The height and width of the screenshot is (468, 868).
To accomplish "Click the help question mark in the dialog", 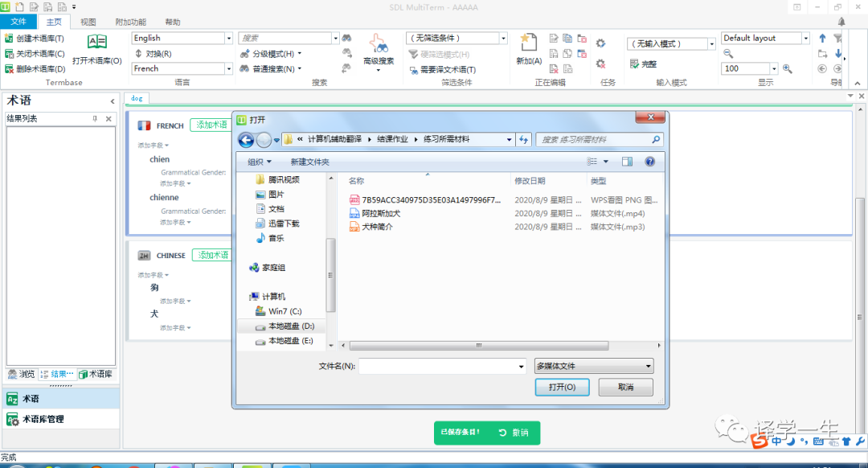I will [650, 161].
